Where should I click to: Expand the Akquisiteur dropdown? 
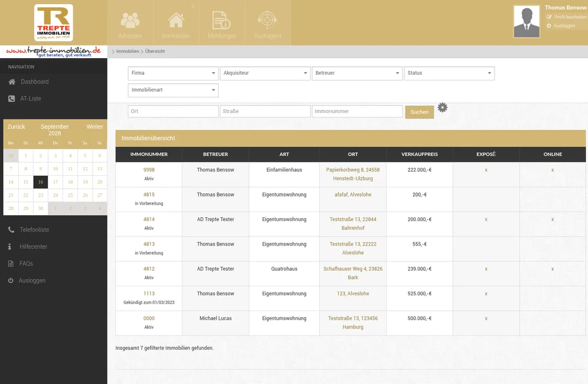265,73
